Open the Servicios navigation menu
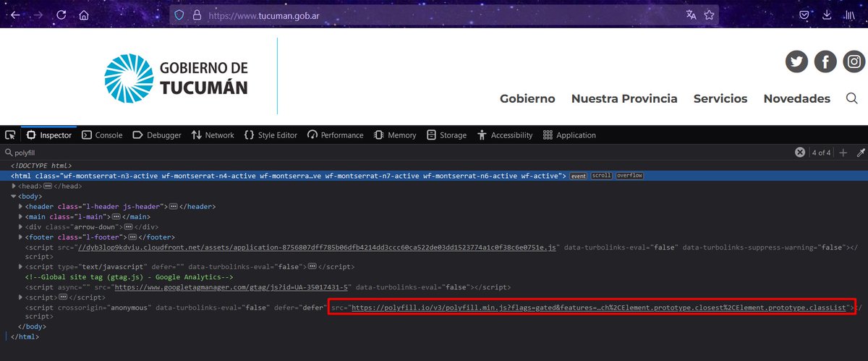The image size is (868, 361). pyautogui.click(x=720, y=98)
